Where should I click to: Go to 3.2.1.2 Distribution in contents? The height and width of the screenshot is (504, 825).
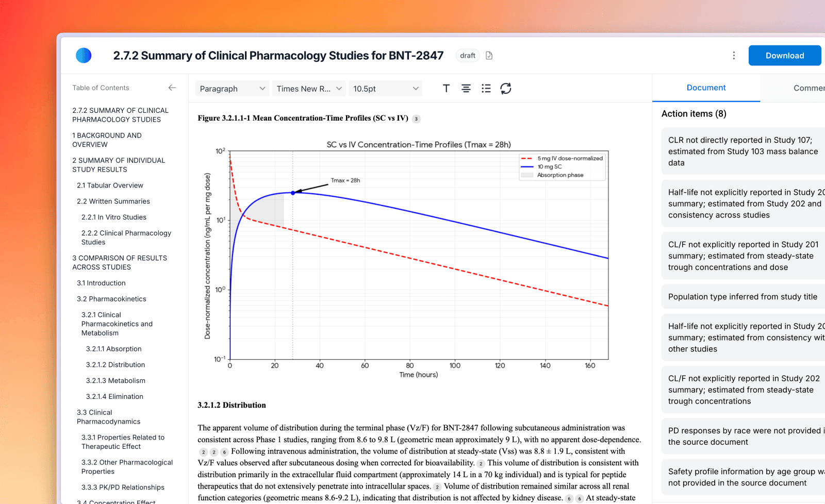(x=115, y=365)
